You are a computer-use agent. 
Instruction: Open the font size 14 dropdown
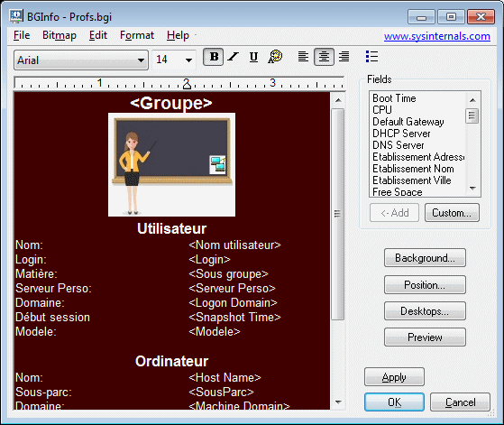coord(174,60)
